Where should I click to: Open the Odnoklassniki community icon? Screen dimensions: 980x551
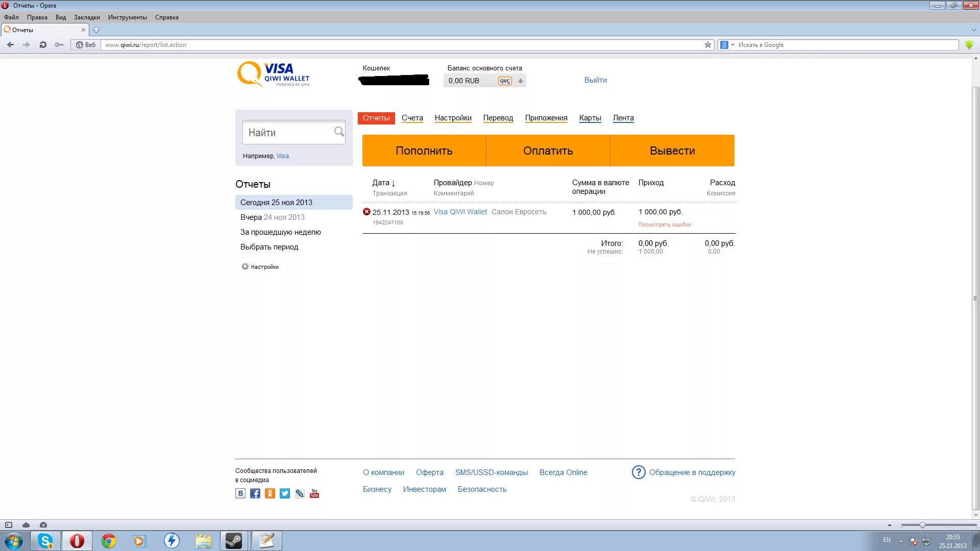coord(270,493)
